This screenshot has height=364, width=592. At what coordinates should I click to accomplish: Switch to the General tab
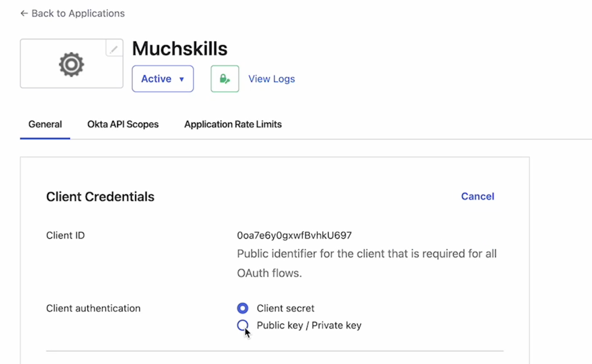[x=45, y=124]
